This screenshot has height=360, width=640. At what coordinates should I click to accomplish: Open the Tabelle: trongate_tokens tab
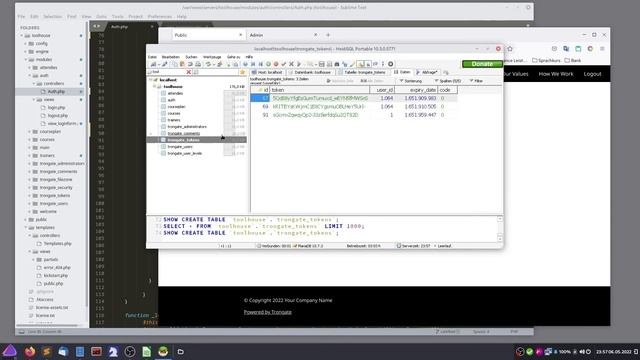point(362,72)
